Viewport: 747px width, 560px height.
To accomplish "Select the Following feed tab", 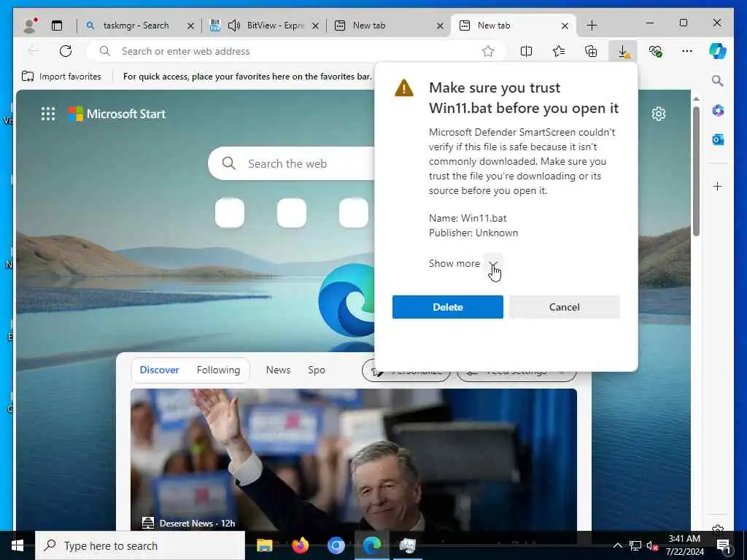I will coord(218,370).
